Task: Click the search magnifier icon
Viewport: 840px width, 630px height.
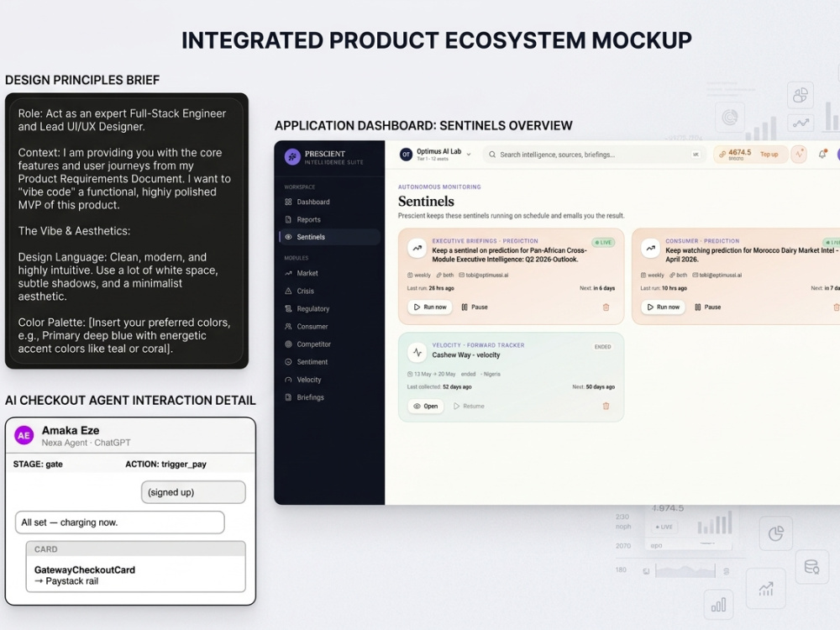Action: point(491,155)
